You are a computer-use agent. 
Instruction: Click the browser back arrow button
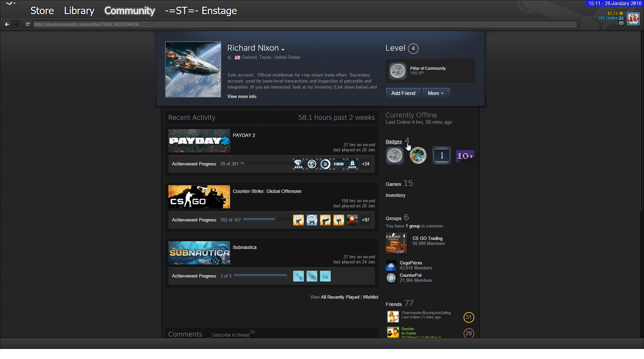7,24
